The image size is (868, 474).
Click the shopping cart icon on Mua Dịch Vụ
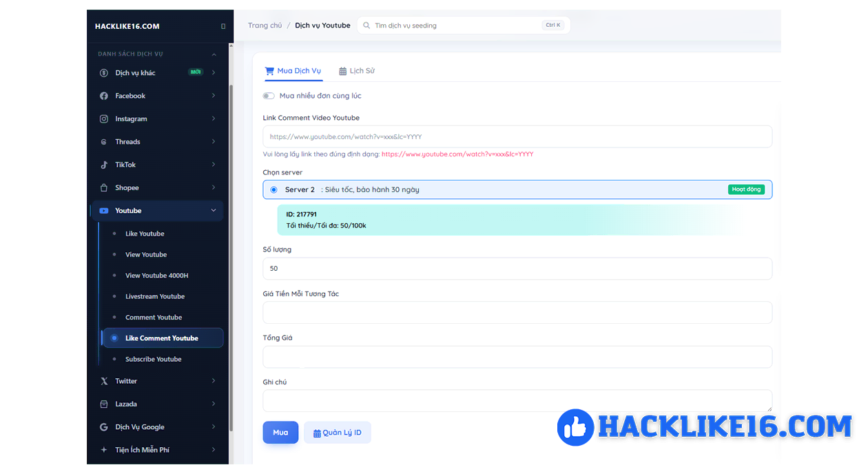(270, 71)
